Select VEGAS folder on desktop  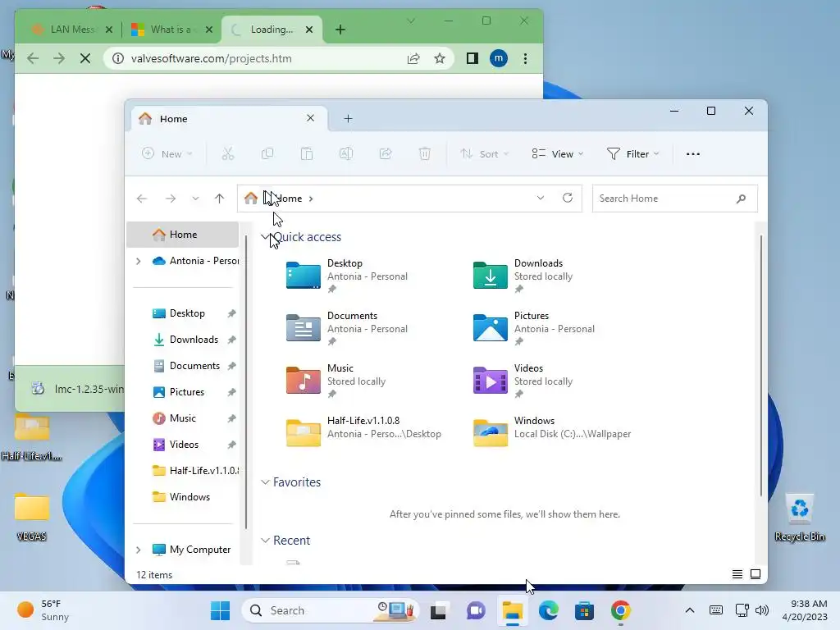[x=32, y=517]
